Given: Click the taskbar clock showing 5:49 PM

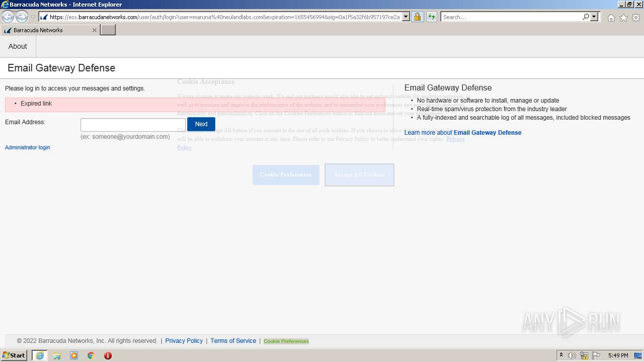Looking at the screenshot, I should click(618, 355).
